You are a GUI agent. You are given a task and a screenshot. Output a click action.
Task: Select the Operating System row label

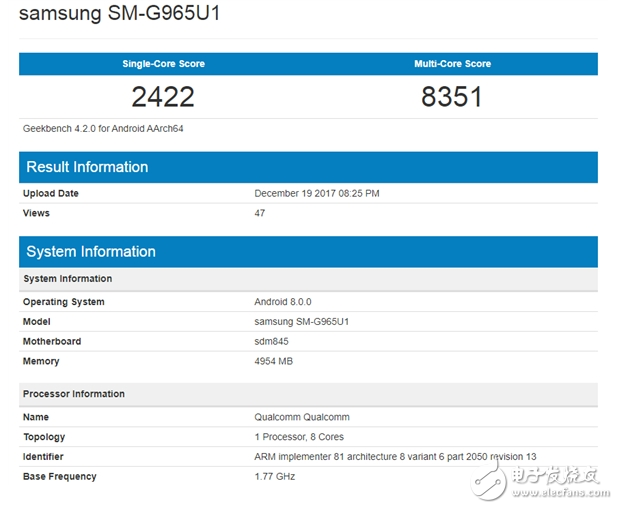(64, 302)
